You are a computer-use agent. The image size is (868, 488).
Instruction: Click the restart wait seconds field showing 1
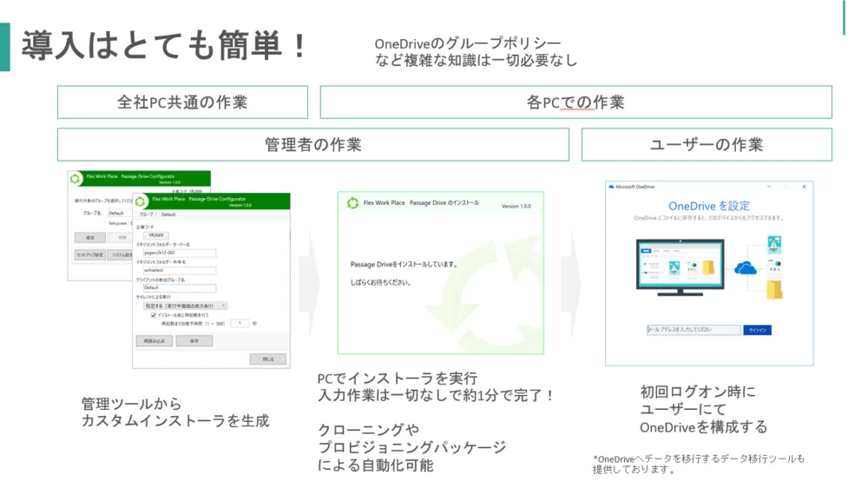(240, 323)
